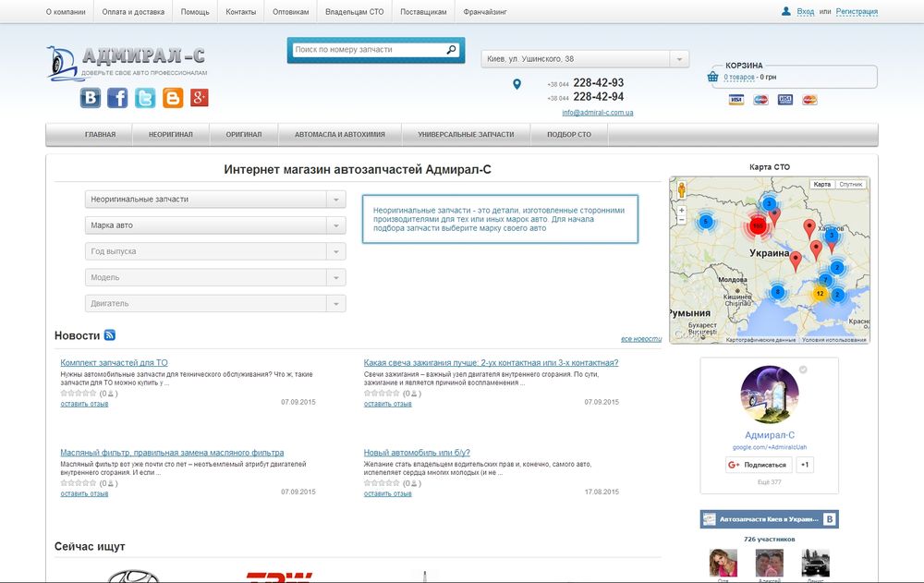Open the Twitter icon under logo

pyautogui.click(x=145, y=98)
